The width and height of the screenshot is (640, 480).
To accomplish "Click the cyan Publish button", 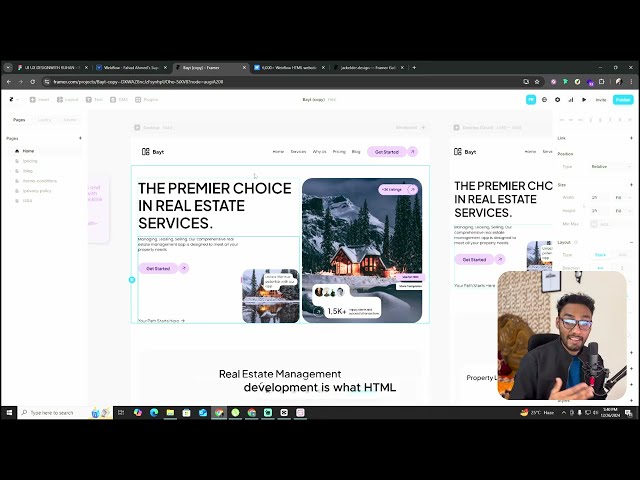I will point(623,100).
